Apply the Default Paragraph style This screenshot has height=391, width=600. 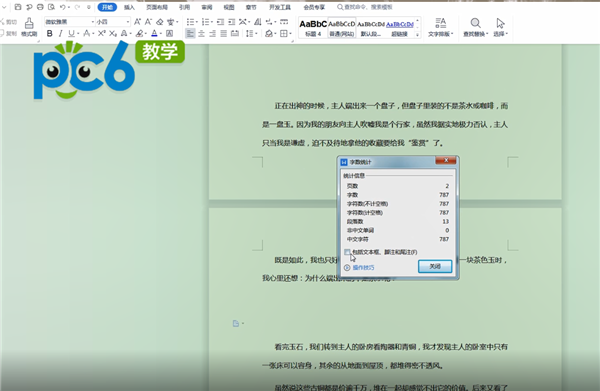(x=371, y=28)
